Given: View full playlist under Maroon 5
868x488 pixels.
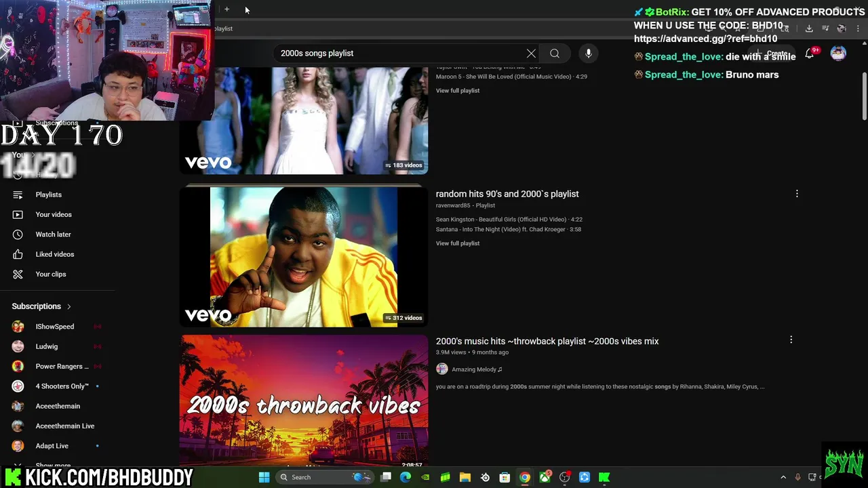Looking at the screenshot, I should (458, 91).
